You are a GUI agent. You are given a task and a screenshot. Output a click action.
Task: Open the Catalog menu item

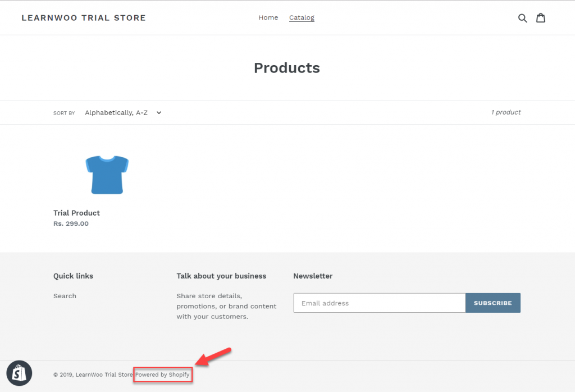point(302,17)
